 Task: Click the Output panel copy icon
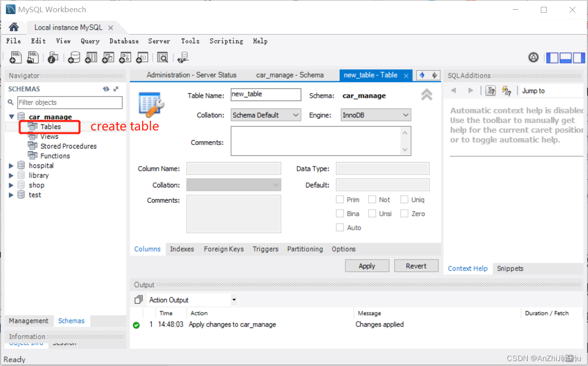coord(139,300)
